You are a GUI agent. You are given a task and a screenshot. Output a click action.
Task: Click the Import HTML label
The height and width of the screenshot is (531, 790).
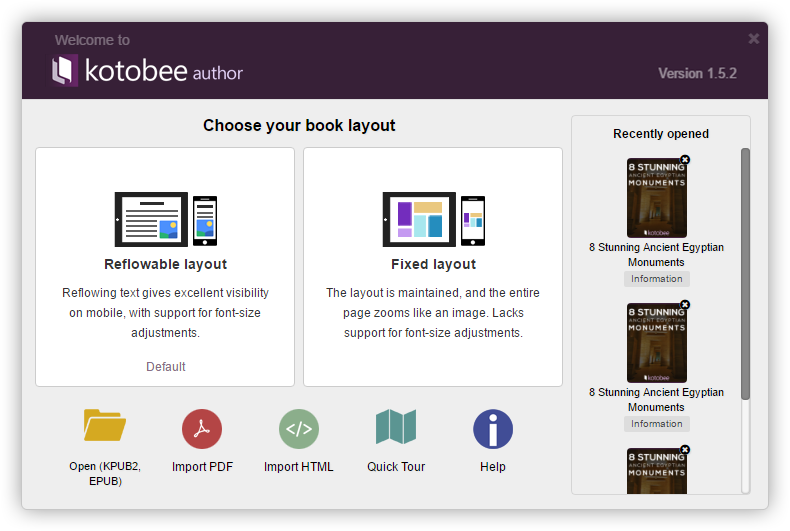point(299,467)
